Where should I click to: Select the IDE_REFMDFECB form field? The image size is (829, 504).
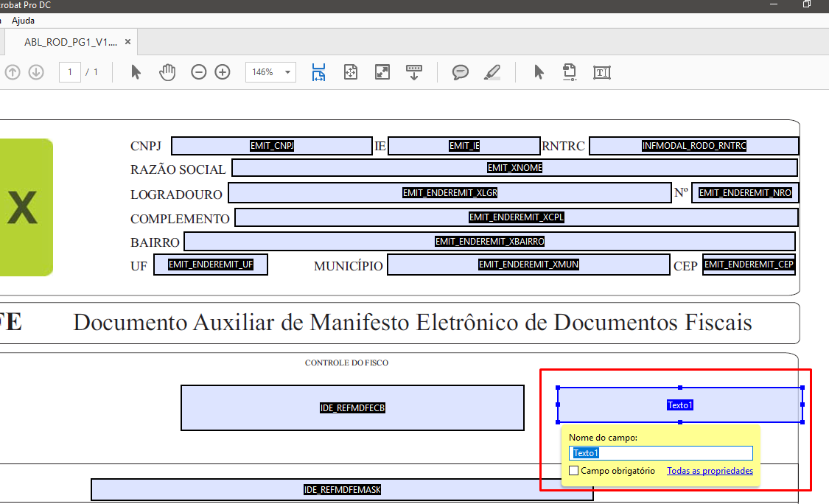coord(352,407)
